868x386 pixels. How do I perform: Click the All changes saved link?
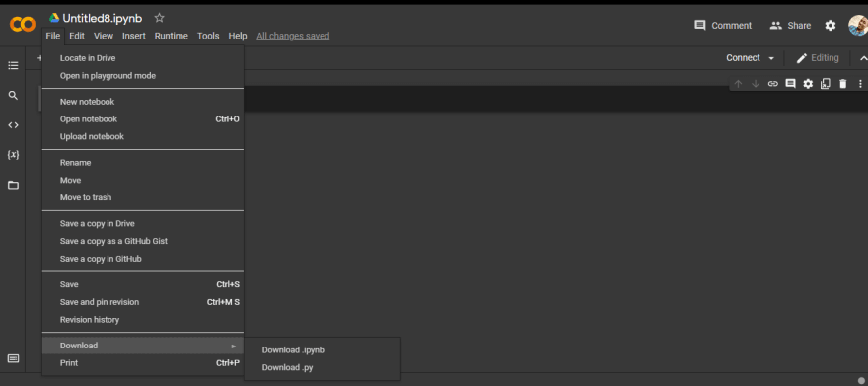pos(293,36)
